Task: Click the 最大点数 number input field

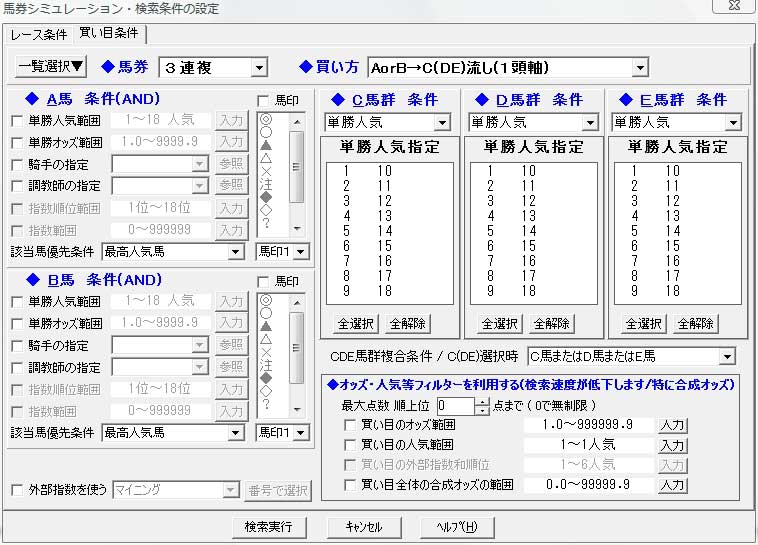Action: click(x=455, y=405)
